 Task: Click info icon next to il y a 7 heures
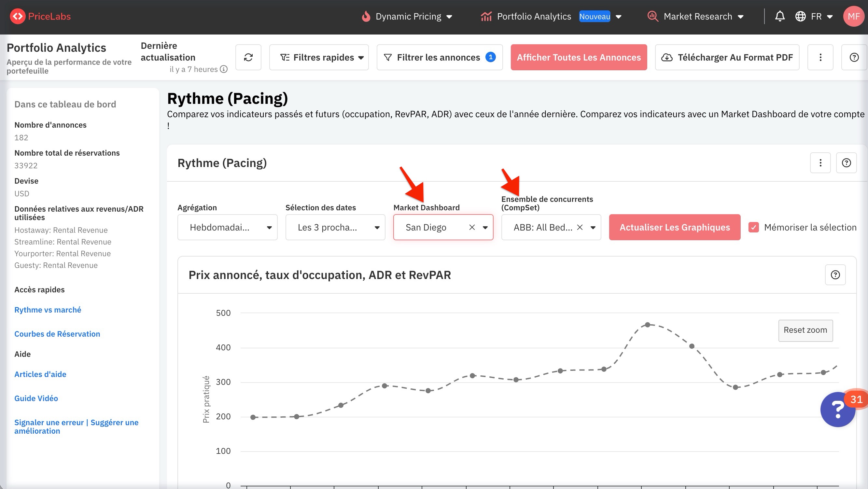pos(223,69)
